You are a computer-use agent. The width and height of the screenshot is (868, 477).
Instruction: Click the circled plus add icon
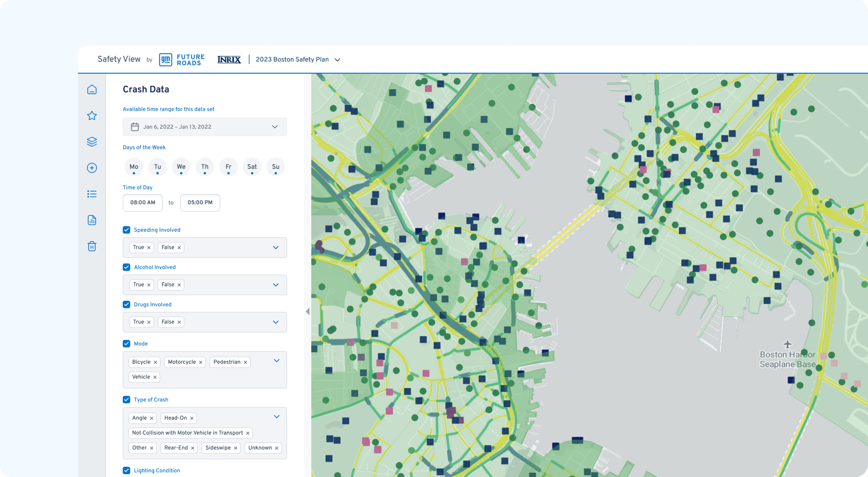pyautogui.click(x=92, y=168)
